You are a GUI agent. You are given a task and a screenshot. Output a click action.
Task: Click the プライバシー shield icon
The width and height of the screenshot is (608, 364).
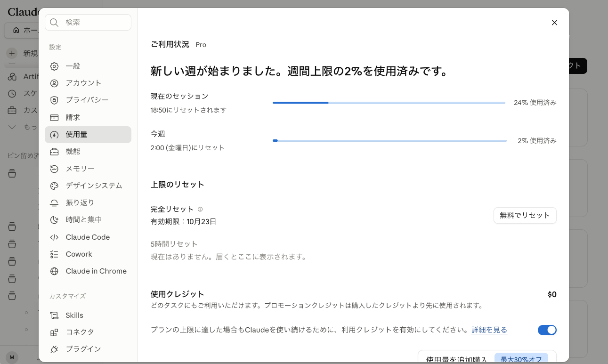point(54,100)
